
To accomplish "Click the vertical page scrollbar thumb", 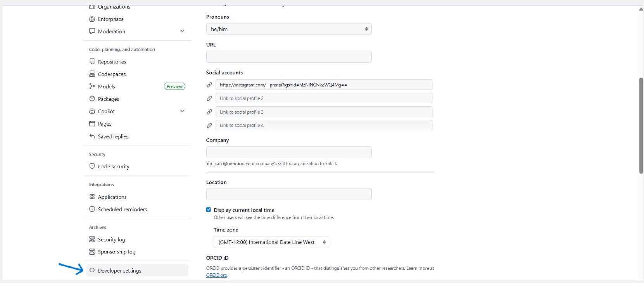I will point(641,126).
